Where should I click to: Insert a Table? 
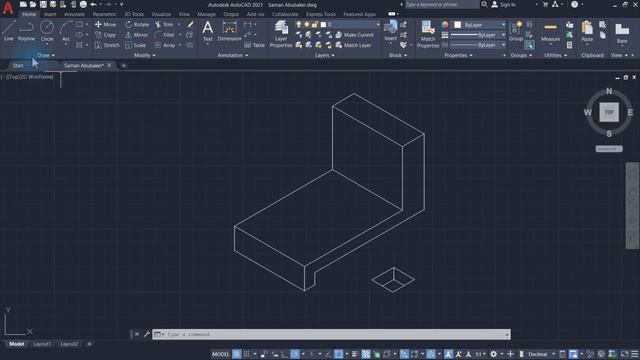pos(255,45)
